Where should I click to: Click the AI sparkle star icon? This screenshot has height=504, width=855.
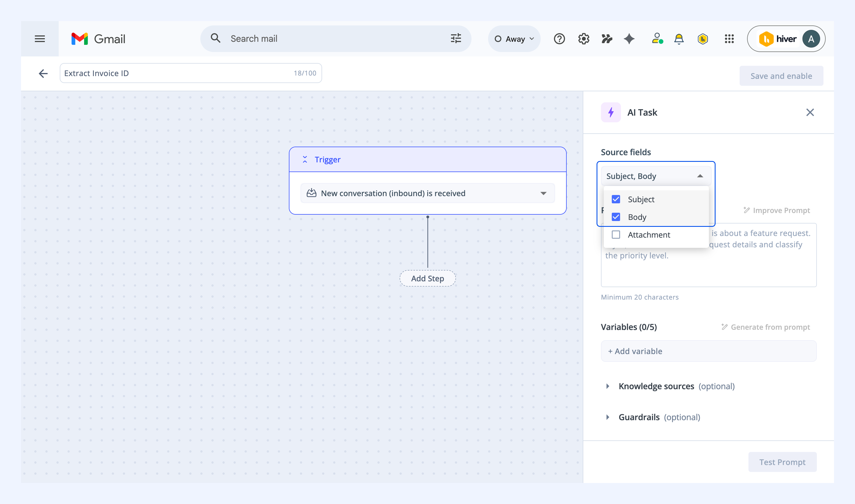[x=629, y=39]
